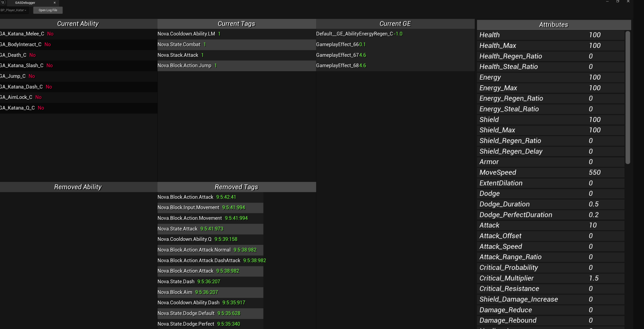Viewport: 644px width, 329px height.
Task: Click the Removed Tags header
Action: click(236, 187)
